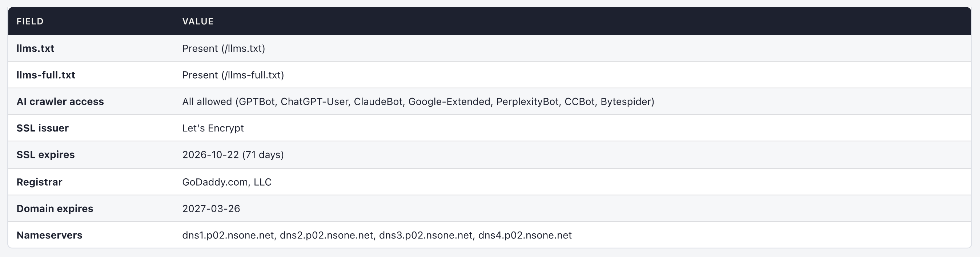The width and height of the screenshot is (980, 257).
Task: Select the Registrar field label
Action: (39, 182)
